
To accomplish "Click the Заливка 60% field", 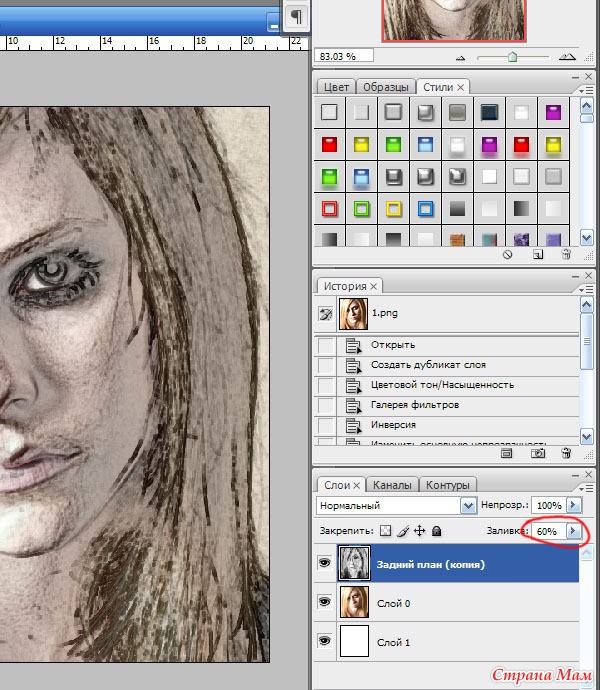I will tap(548, 531).
